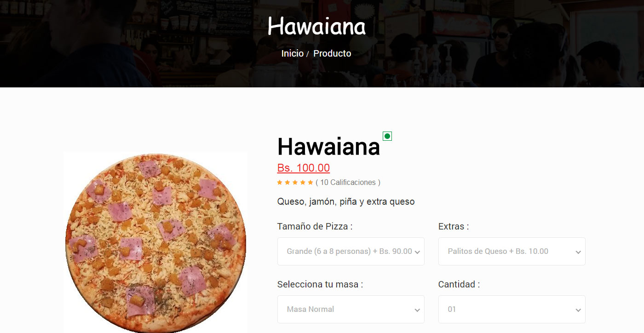Image resolution: width=644 pixels, height=333 pixels.
Task: Click the Hawaiana banner title
Action: [x=316, y=26]
